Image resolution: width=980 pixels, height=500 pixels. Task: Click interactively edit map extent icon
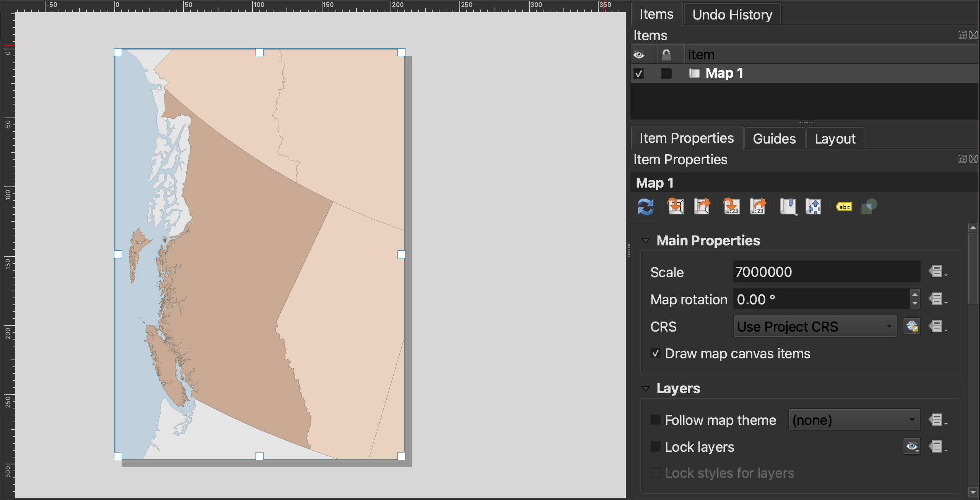point(813,207)
